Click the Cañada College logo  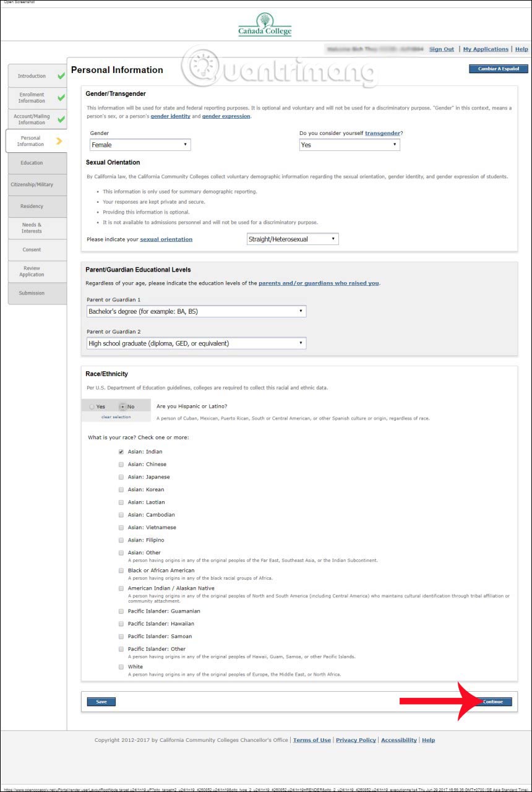click(x=265, y=25)
